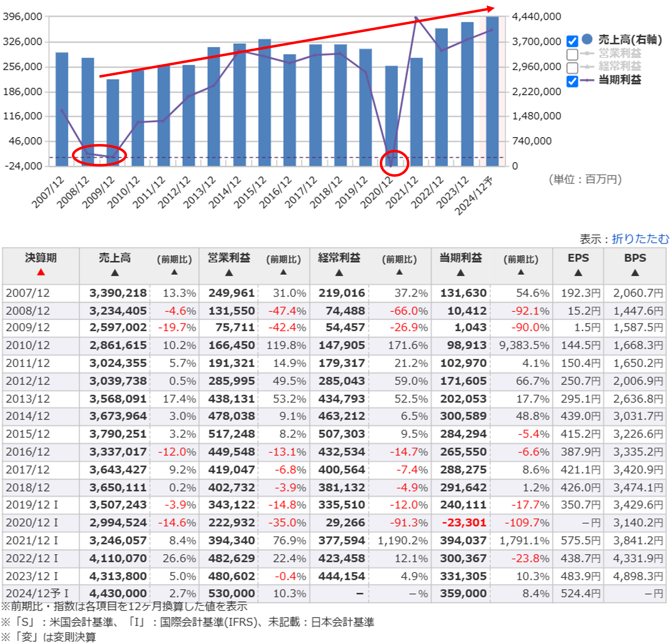Viewport: 671px width, 644px height.
Task: Click sort arrow under 当期利益 前期比 column
Action: coord(521,272)
